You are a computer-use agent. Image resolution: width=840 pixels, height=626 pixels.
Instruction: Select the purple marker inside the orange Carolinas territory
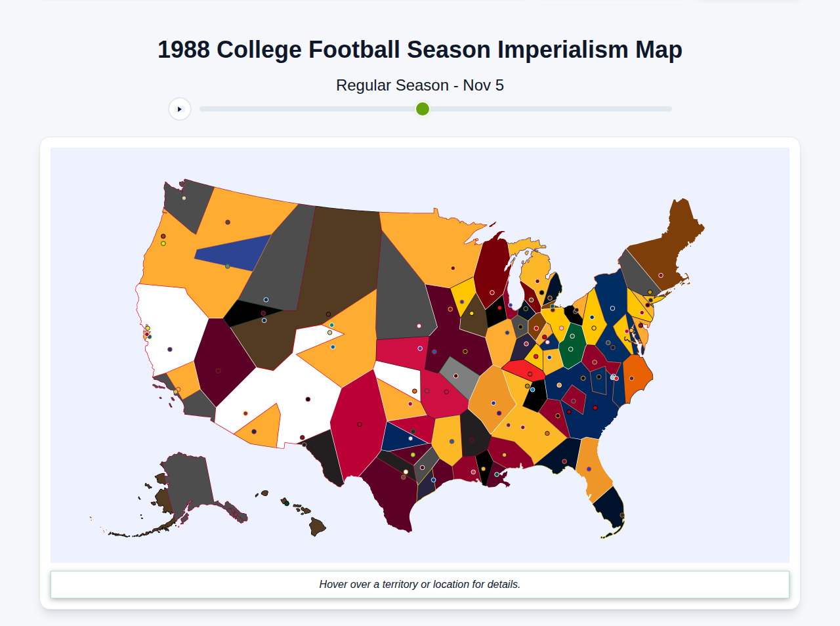pos(631,379)
